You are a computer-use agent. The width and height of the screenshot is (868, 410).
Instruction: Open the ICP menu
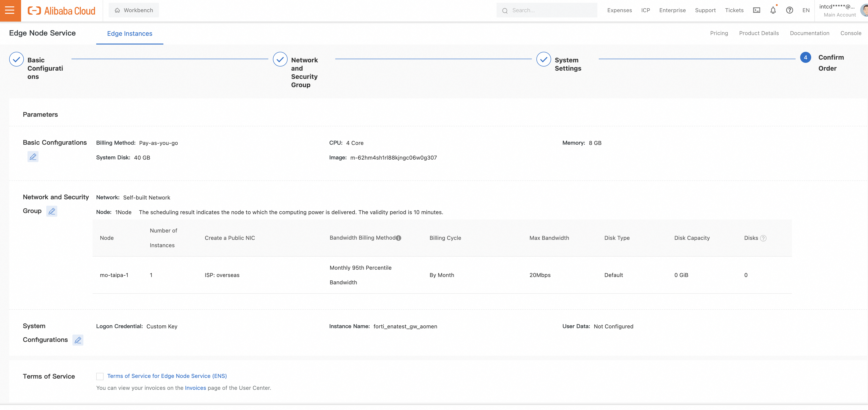coord(645,11)
